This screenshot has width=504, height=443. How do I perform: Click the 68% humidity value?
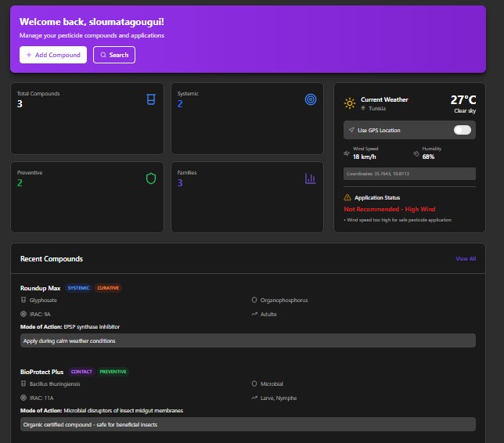[x=428, y=157]
